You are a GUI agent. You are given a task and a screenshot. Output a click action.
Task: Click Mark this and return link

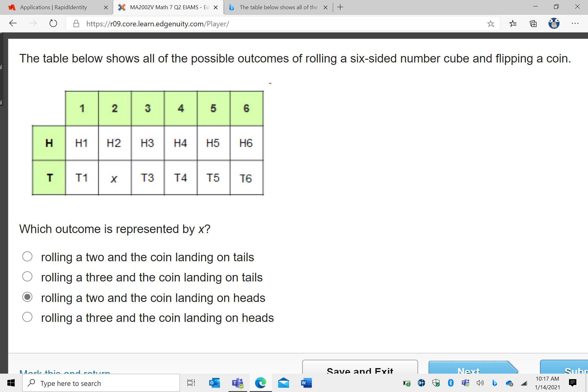click(x=65, y=372)
